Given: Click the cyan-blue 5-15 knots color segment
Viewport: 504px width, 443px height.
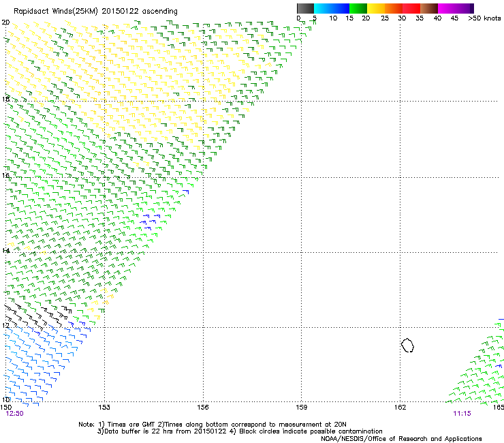Looking at the screenshot, I should pos(332,8).
